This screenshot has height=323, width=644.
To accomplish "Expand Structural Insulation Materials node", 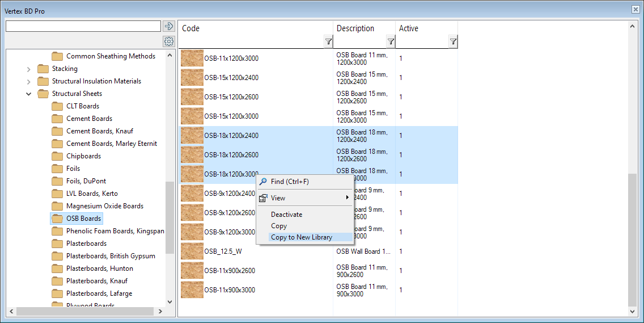I will click(29, 81).
